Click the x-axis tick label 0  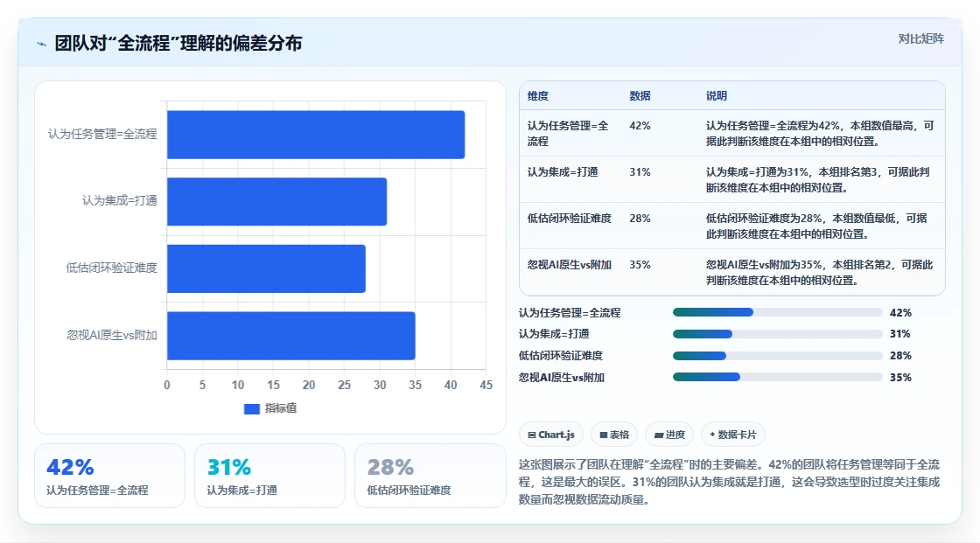(x=167, y=385)
